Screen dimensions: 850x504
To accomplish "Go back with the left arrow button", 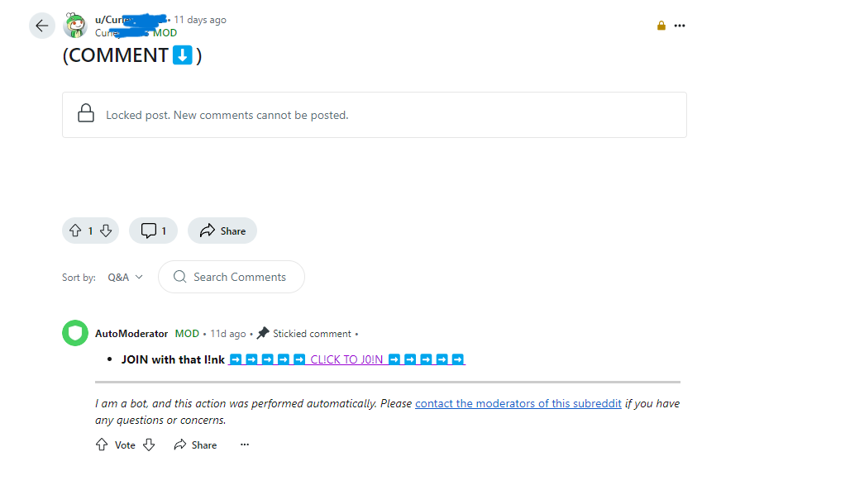I will (41, 26).
